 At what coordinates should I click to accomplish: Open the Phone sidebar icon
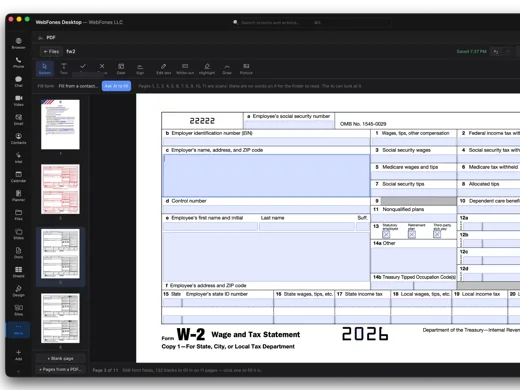pos(18,62)
